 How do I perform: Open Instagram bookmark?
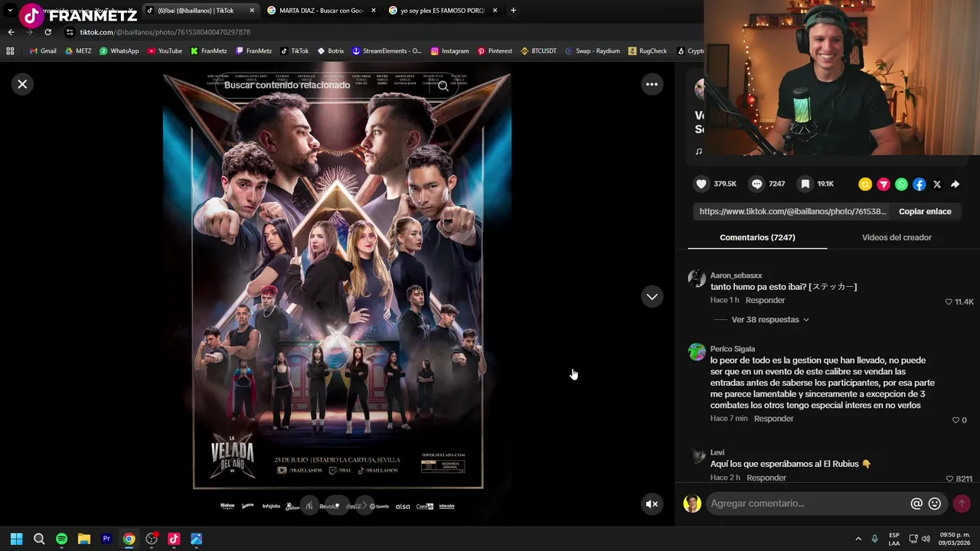(x=449, y=51)
